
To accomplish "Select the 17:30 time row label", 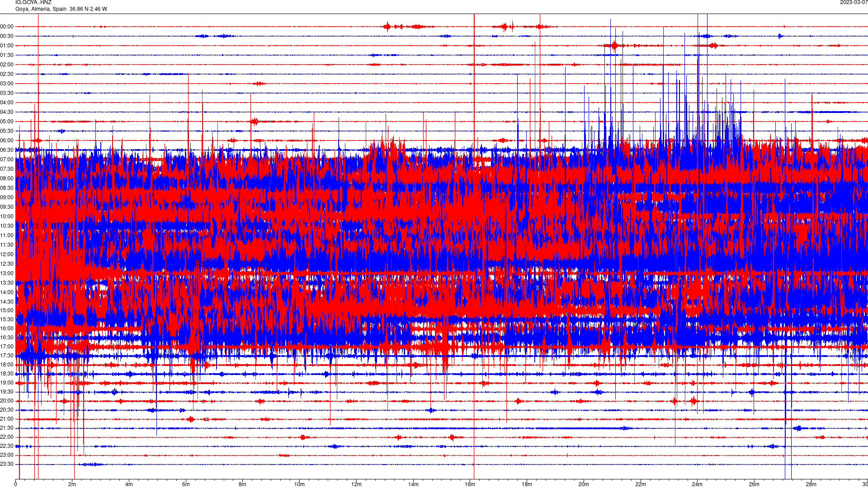I will click(7, 356).
